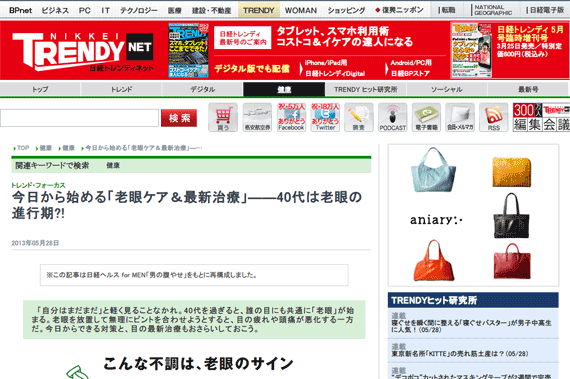Click the article headline 今日から始める老眼ケア
Viewport: 570px width, 379px height.
pyautogui.click(x=186, y=205)
